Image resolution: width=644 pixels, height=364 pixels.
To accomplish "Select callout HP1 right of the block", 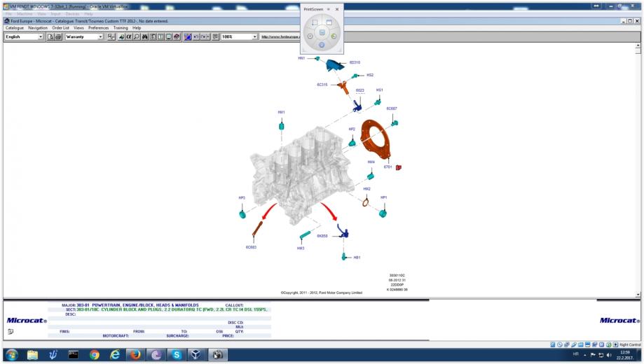I will tap(383, 197).
